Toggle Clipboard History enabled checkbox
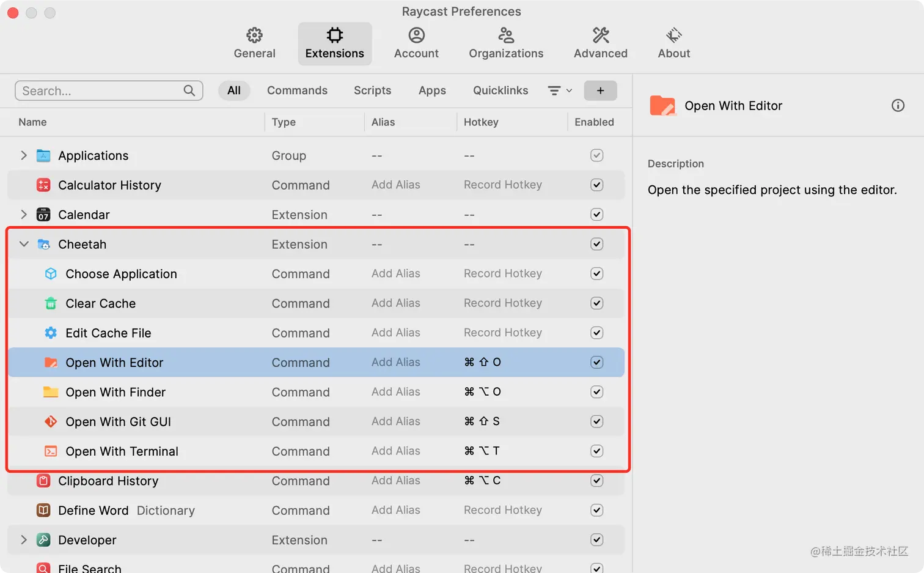The height and width of the screenshot is (573, 924). click(x=597, y=481)
